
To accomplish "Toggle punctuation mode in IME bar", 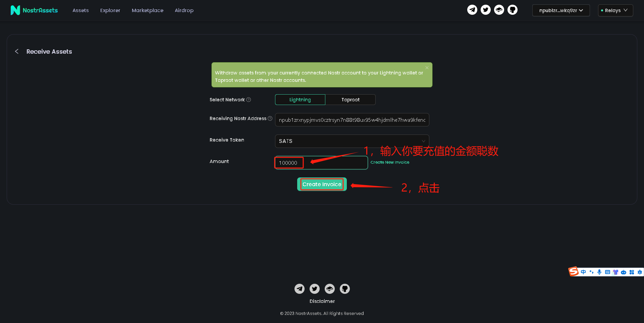I will tap(591, 272).
